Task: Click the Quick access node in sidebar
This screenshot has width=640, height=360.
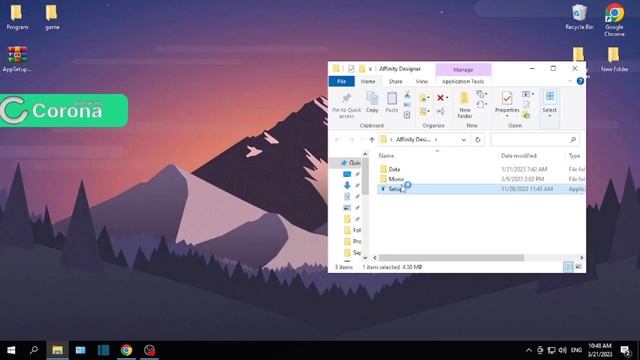Action: pyautogui.click(x=351, y=163)
